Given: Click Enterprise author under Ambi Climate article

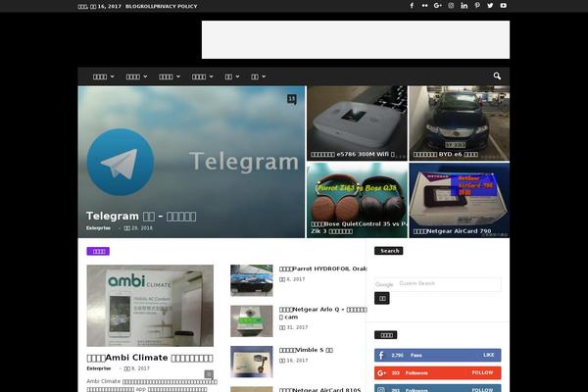Looking at the screenshot, I should coord(99,368).
